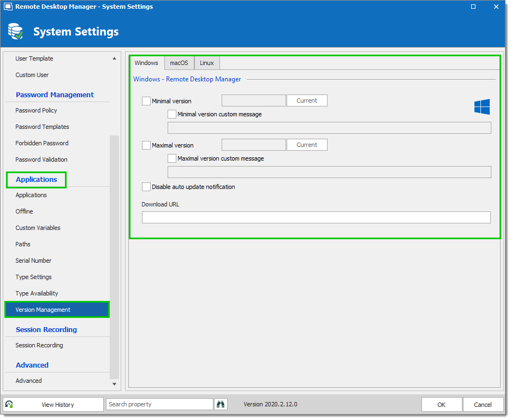This screenshot has height=420, width=511.
Task: Switch to the Linux tab
Action: 207,63
